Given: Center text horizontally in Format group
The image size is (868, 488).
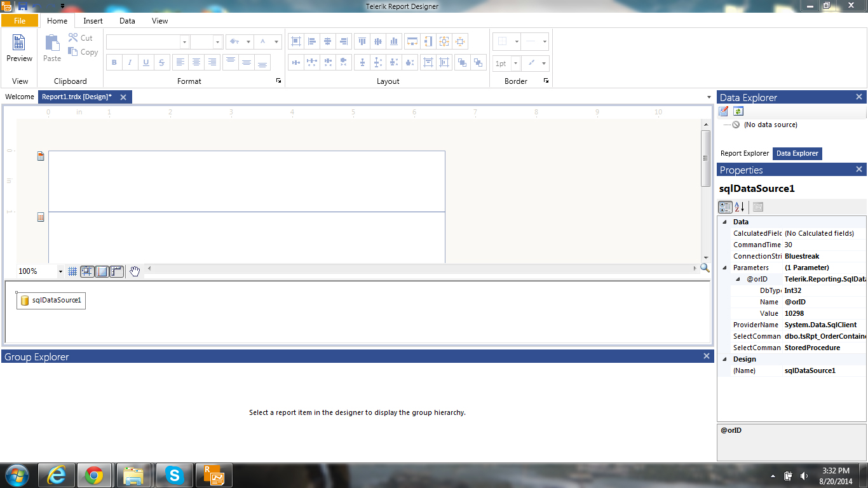Looking at the screenshot, I should 196,62.
